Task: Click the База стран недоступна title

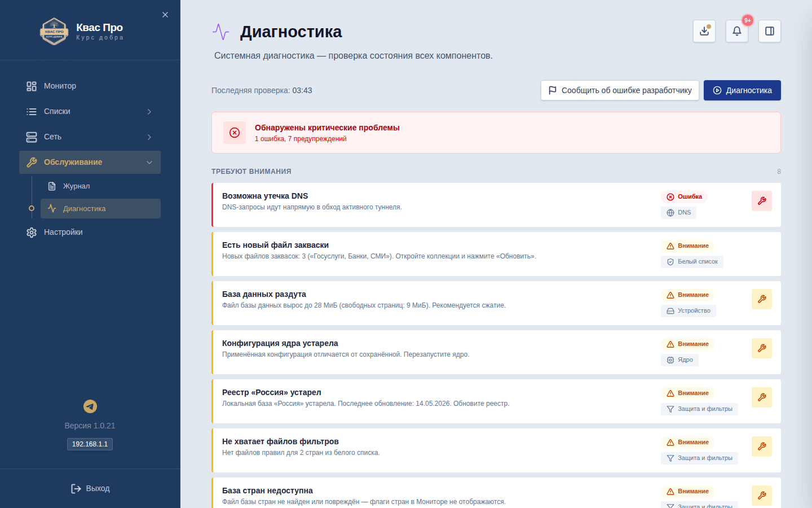Action: (x=267, y=491)
